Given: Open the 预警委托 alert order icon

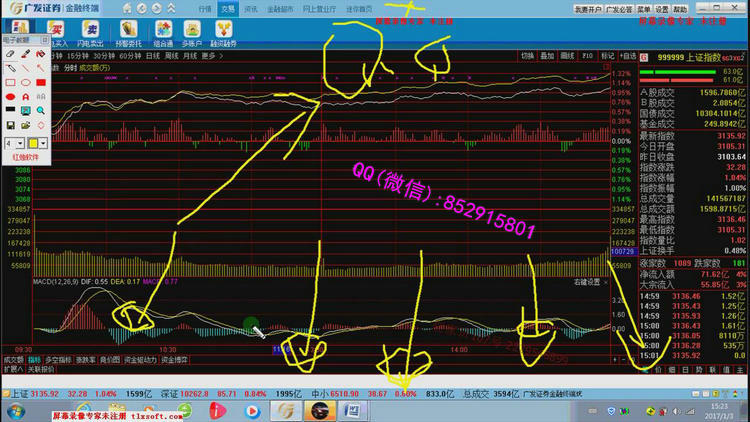Looking at the screenshot, I should tap(130, 31).
